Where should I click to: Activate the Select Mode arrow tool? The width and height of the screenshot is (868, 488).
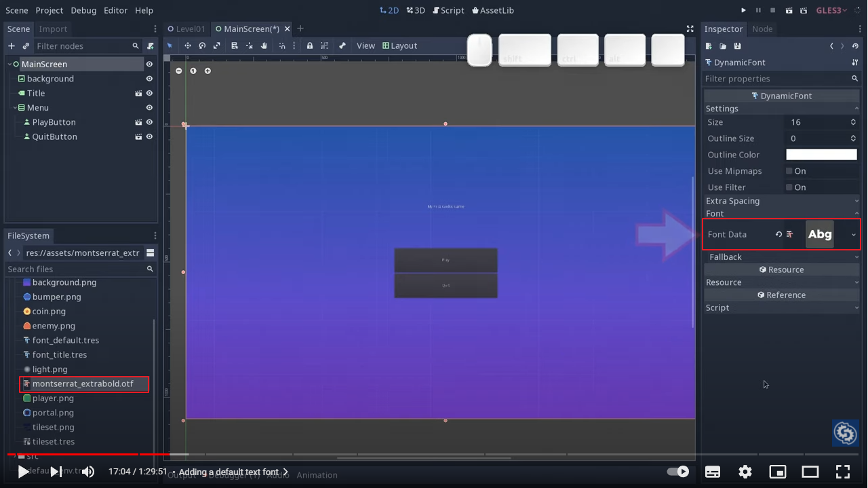click(170, 45)
